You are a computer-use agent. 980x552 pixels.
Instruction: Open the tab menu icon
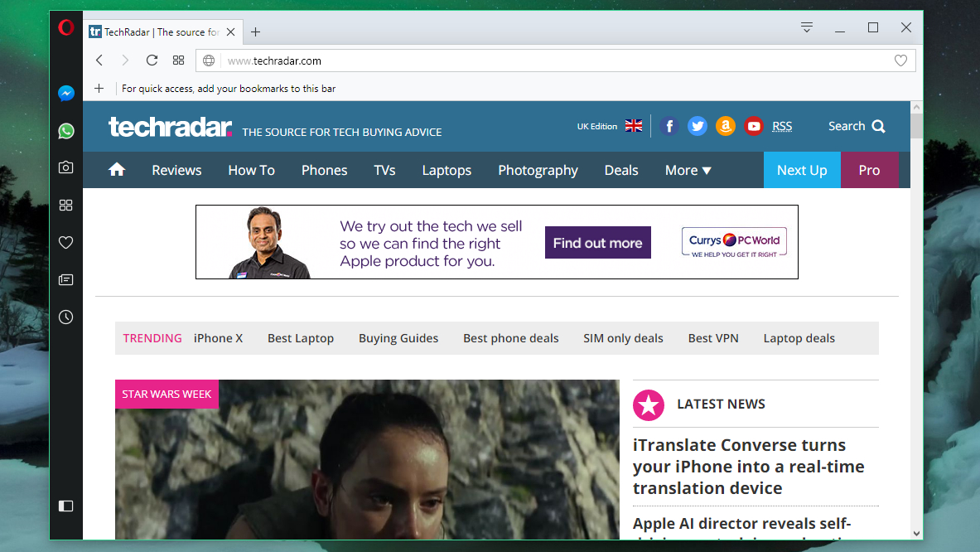[807, 27]
